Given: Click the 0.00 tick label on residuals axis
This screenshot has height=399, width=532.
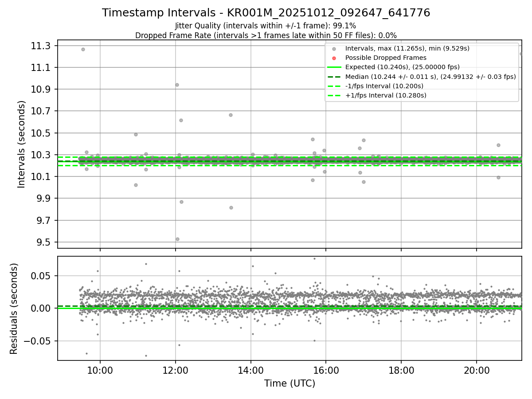Looking at the screenshot, I should pyautogui.click(x=42, y=309).
